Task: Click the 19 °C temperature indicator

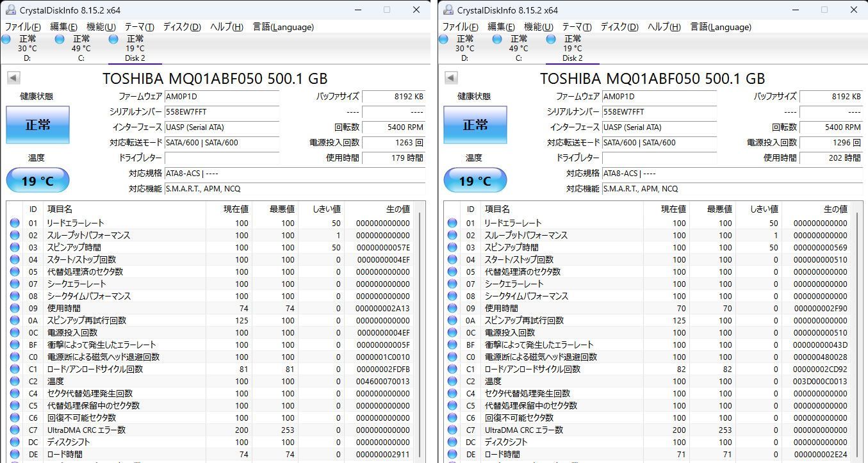Action: pos(37,180)
